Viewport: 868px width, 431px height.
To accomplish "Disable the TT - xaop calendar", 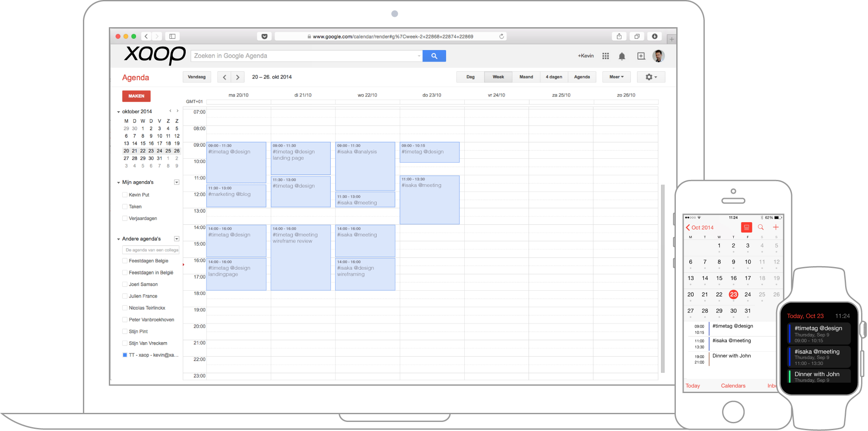I will 125,355.
